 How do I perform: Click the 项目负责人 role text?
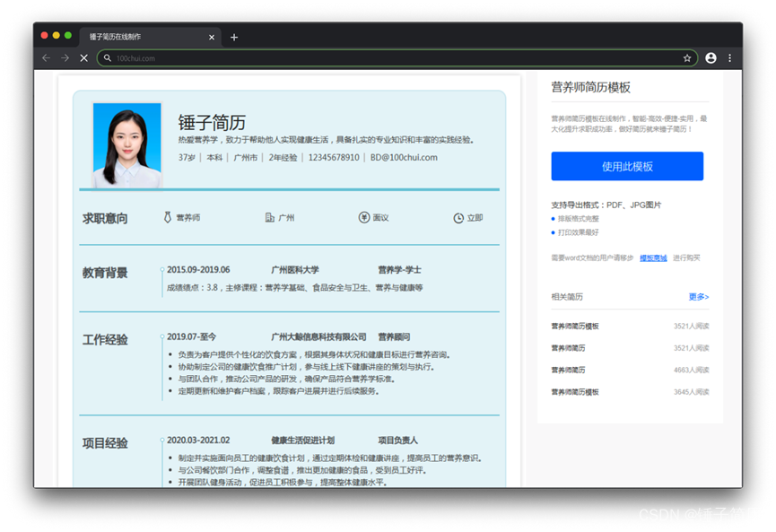398,440
